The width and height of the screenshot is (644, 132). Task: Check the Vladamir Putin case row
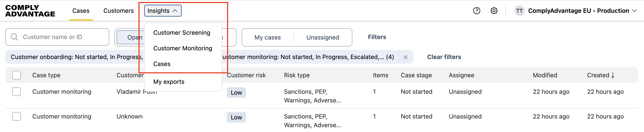16,92
